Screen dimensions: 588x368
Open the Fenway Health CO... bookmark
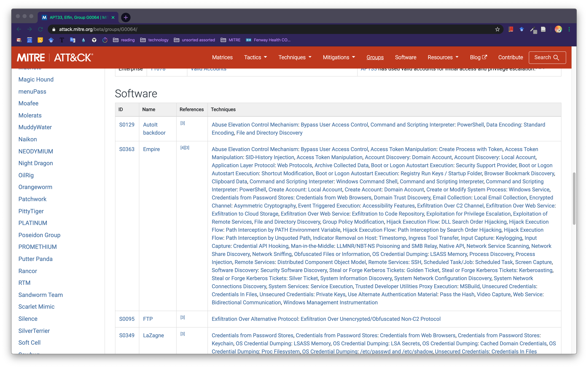268,40
